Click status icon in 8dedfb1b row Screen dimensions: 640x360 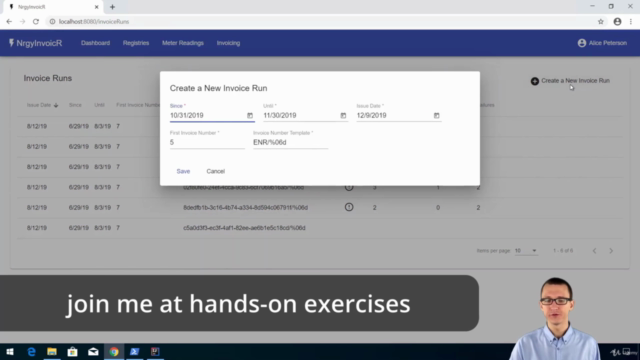click(x=349, y=207)
